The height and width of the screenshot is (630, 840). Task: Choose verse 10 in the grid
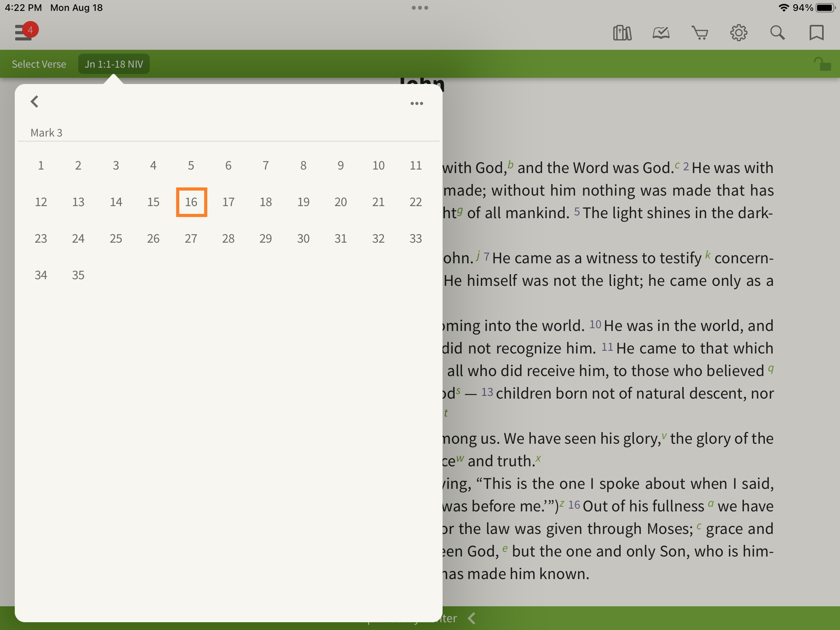[x=378, y=166]
